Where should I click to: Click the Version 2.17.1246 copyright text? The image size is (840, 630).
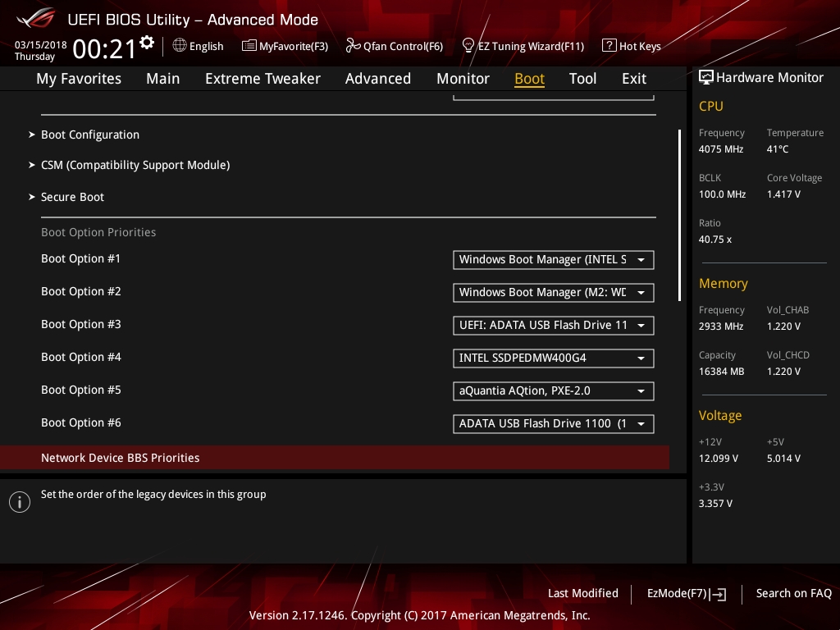419,615
